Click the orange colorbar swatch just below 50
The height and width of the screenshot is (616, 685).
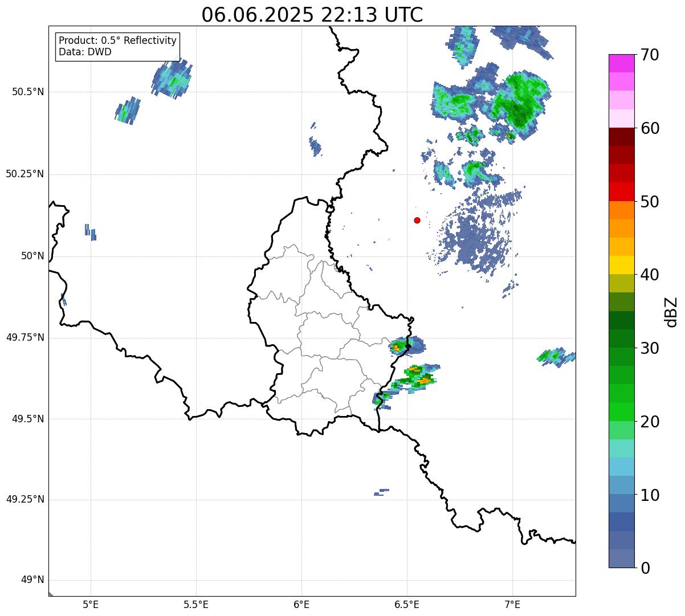(x=621, y=210)
